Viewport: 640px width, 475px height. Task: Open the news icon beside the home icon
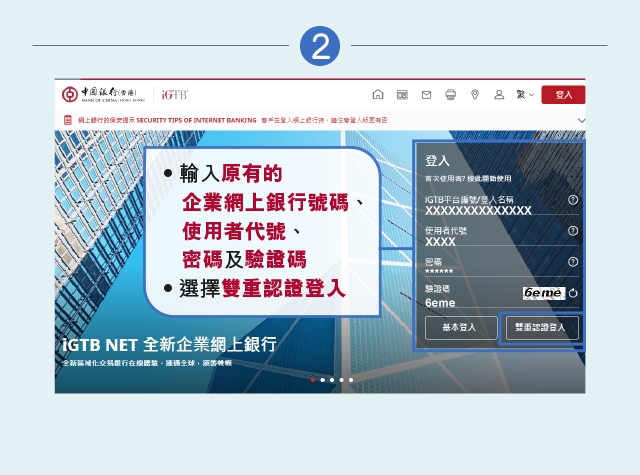coord(402,95)
